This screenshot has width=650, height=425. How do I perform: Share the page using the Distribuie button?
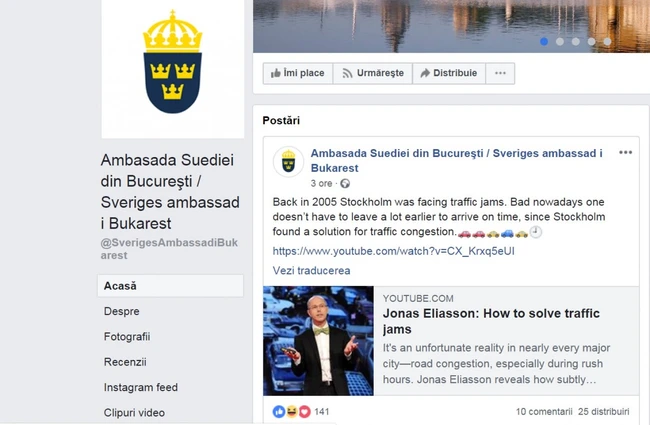click(x=449, y=73)
